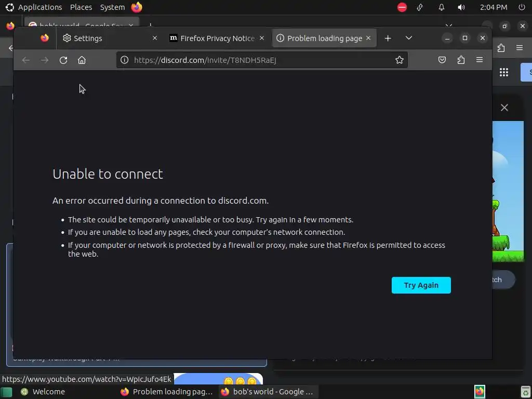
Task: Close the background Firefox window
Action: click(523, 26)
